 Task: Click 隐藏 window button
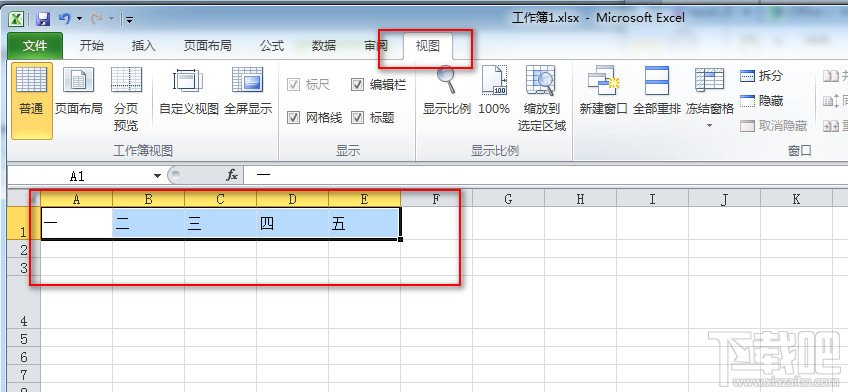tap(761, 101)
